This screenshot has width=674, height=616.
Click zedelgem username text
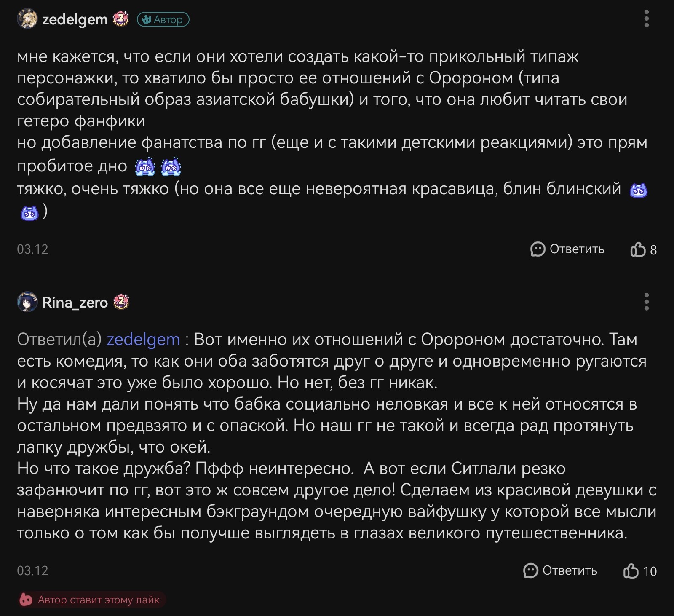(75, 19)
